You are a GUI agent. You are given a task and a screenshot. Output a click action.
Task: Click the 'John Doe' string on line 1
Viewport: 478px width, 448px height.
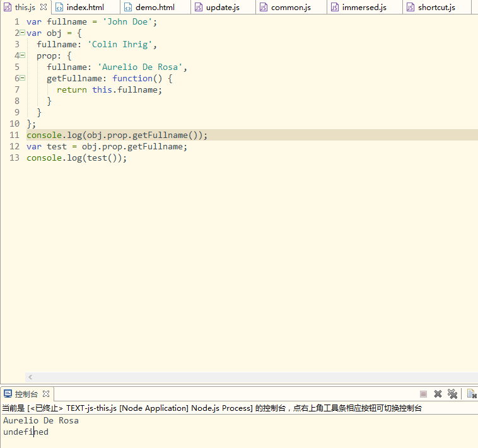(127, 21)
